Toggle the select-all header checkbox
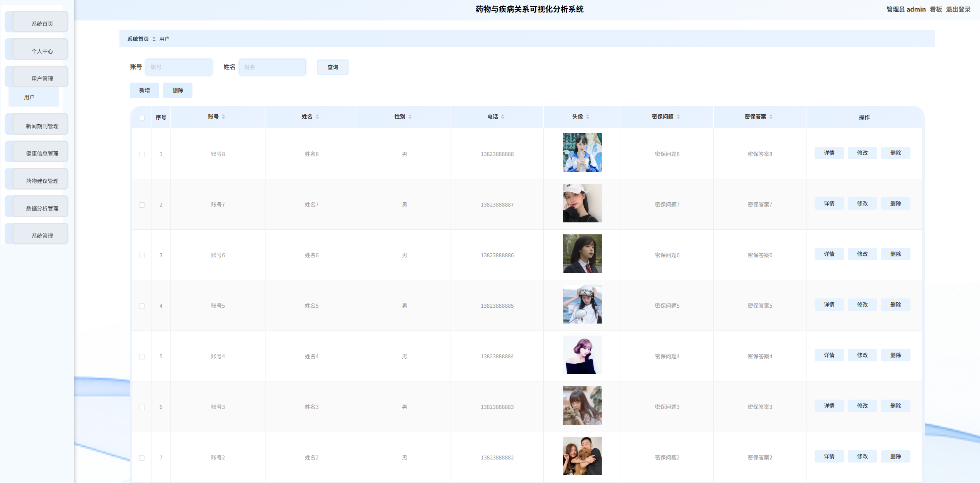The height and width of the screenshot is (483, 980). [x=142, y=117]
